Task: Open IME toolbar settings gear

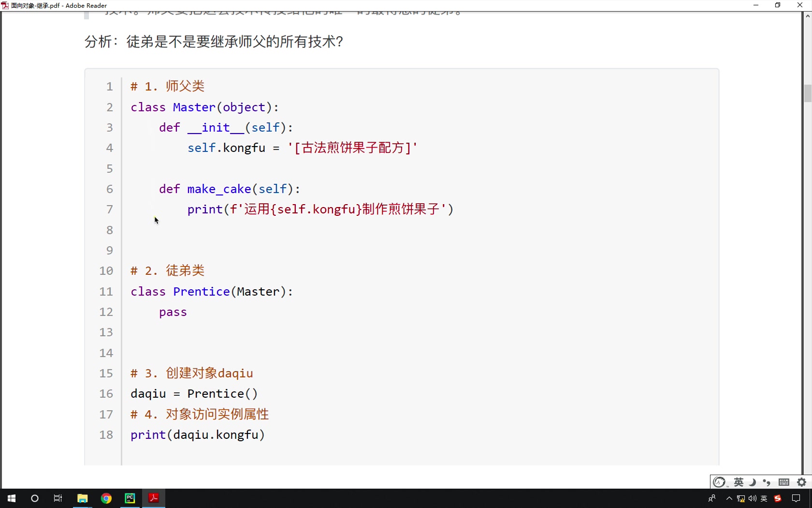Action: click(802, 482)
